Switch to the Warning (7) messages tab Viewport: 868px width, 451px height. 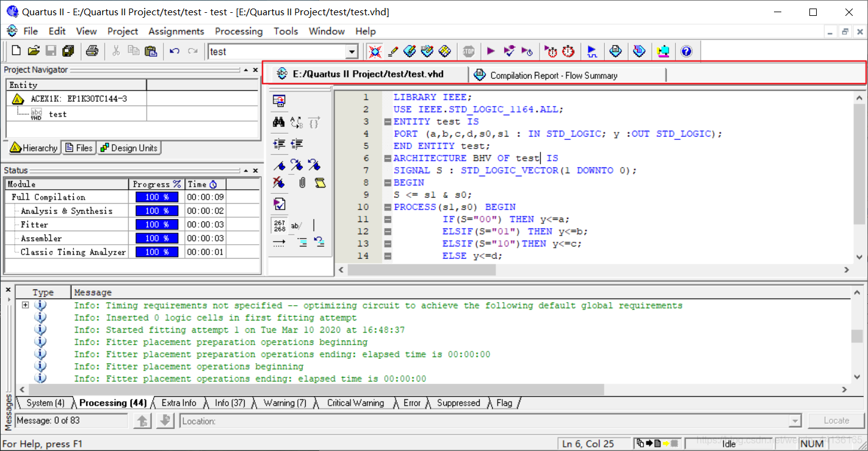[284, 403]
